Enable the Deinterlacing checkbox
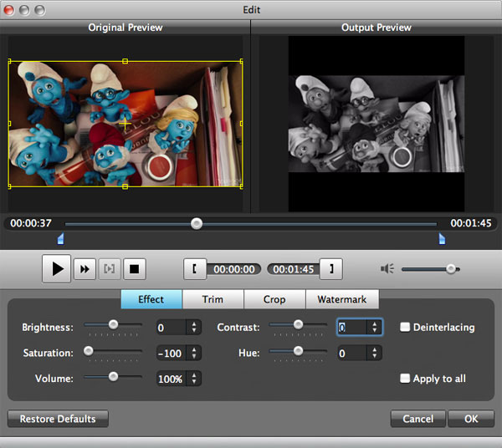Screen dimensions: 502x448 (x=405, y=327)
